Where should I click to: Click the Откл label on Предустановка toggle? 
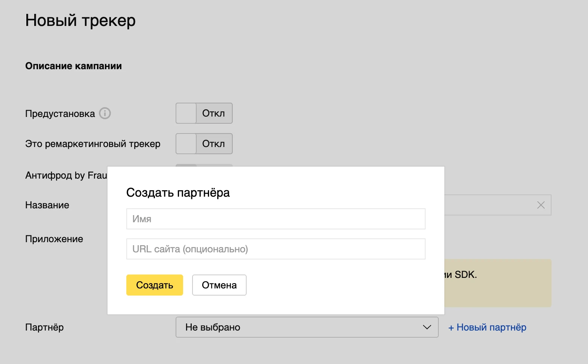tap(214, 113)
